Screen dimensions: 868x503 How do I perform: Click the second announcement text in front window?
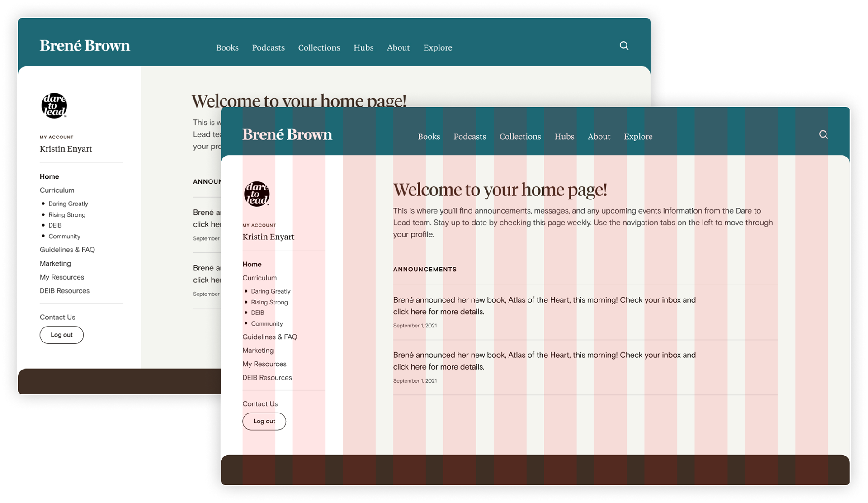[x=544, y=361]
